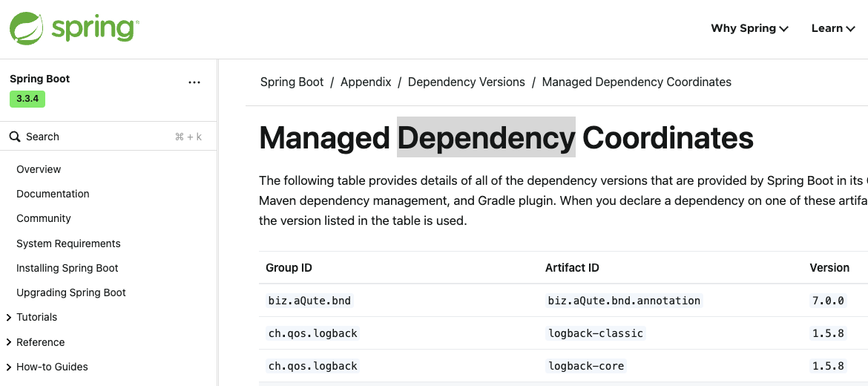
Task: Select ch.qos.logback in the logback-classic row
Action: pyautogui.click(x=313, y=333)
